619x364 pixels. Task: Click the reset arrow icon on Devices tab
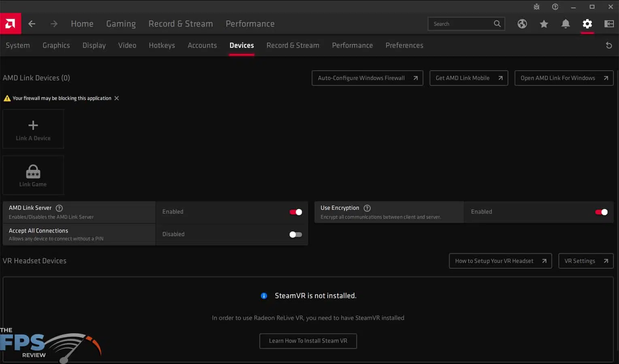(x=608, y=45)
